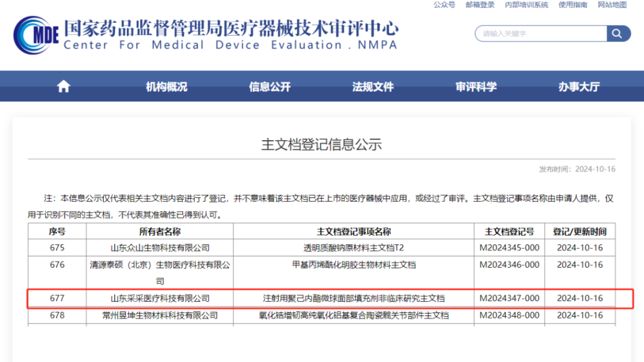Screen dimensions: 644x362
Task: Click the CMDE logo at top left
Action: pyautogui.click(x=36, y=34)
